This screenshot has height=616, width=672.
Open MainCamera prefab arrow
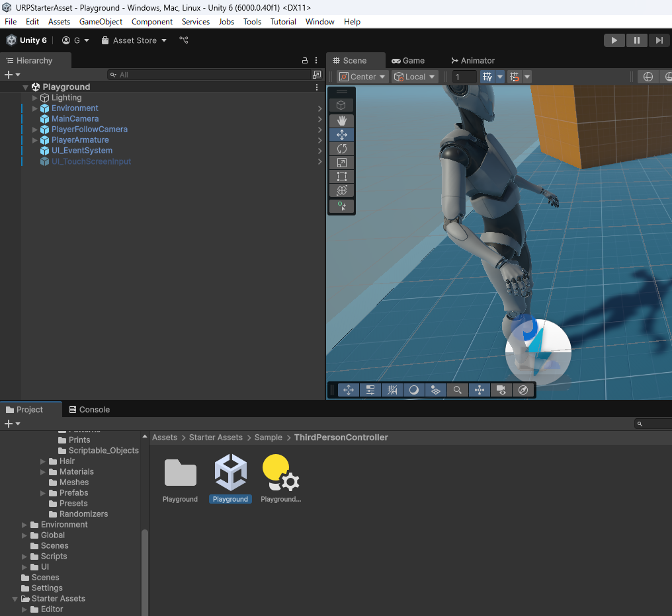[319, 119]
